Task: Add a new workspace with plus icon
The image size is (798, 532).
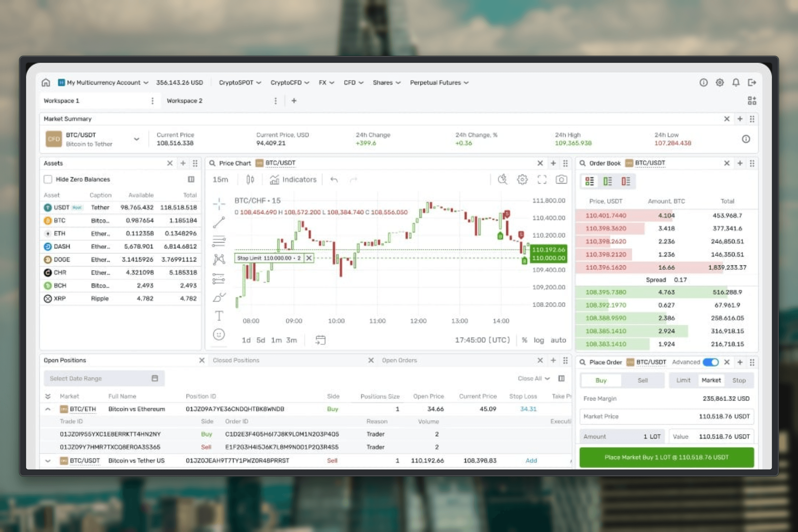Action: click(x=294, y=101)
